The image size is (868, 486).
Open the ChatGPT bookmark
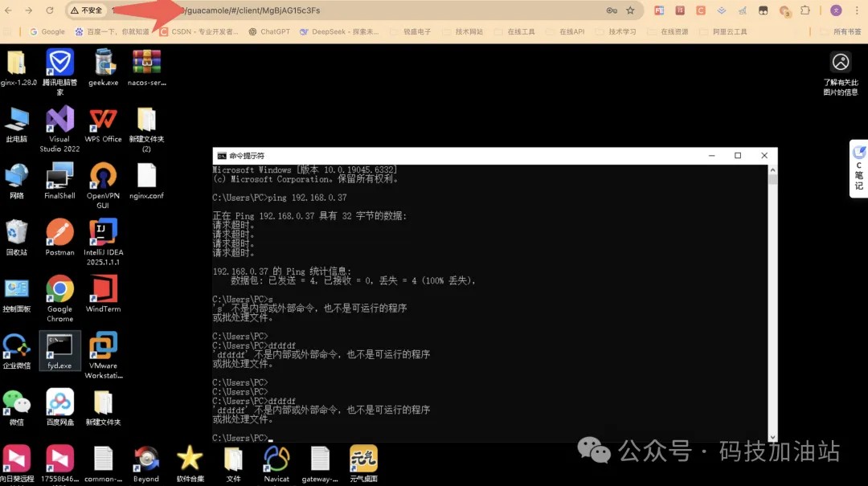(269, 31)
